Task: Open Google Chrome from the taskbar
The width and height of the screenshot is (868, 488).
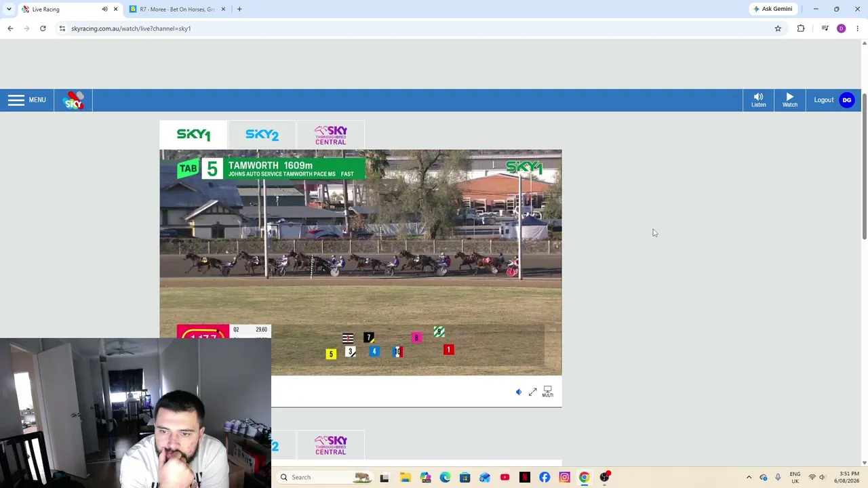Action: click(x=585, y=477)
